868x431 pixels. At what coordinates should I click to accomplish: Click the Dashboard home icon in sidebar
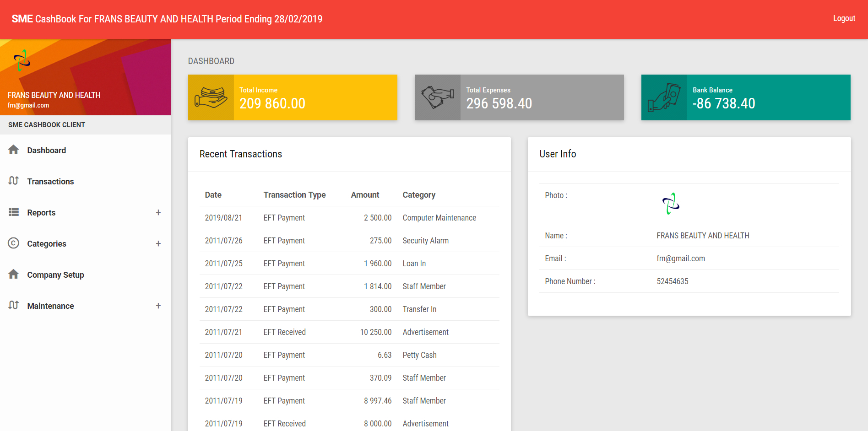click(14, 150)
